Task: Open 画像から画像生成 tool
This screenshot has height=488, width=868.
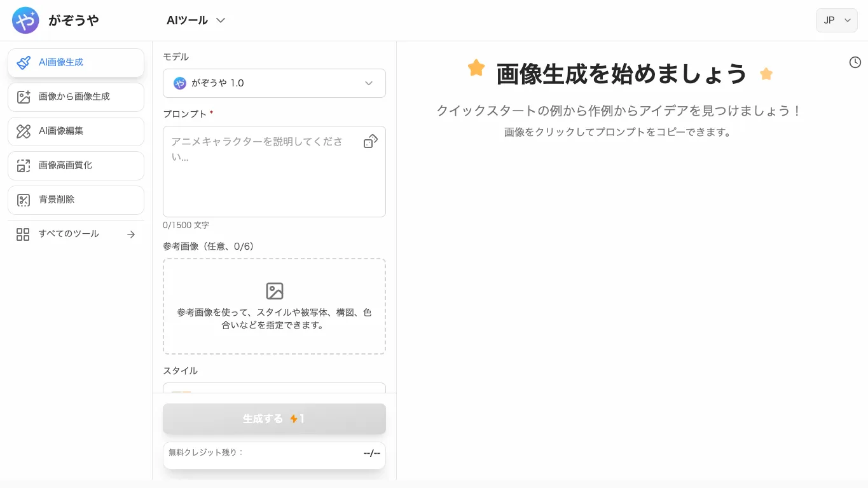Action: coord(76,97)
